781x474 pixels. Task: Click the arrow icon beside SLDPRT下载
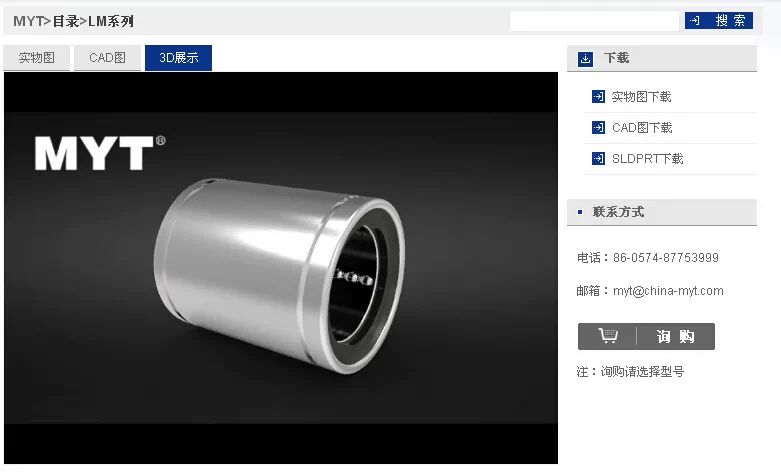coord(598,158)
